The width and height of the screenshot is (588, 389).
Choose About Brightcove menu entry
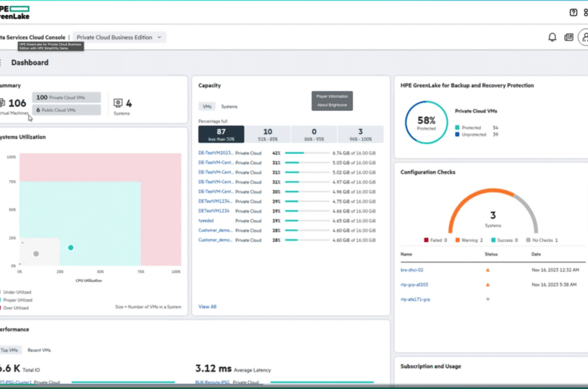(x=332, y=105)
